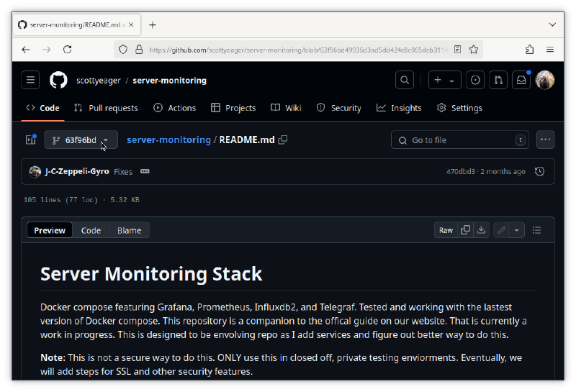This screenshot has width=576, height=392.
Task: Go to the Insights tab
Action: (399, 108)
